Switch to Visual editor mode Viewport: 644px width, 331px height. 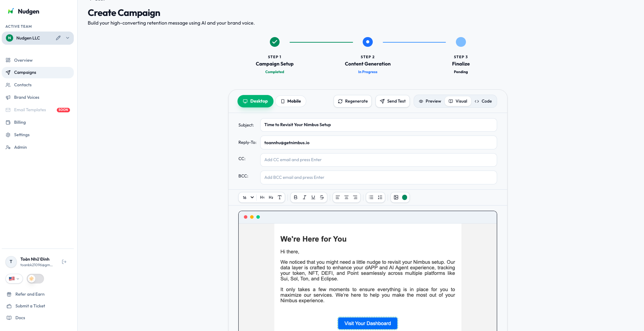(x=458, y=101)
